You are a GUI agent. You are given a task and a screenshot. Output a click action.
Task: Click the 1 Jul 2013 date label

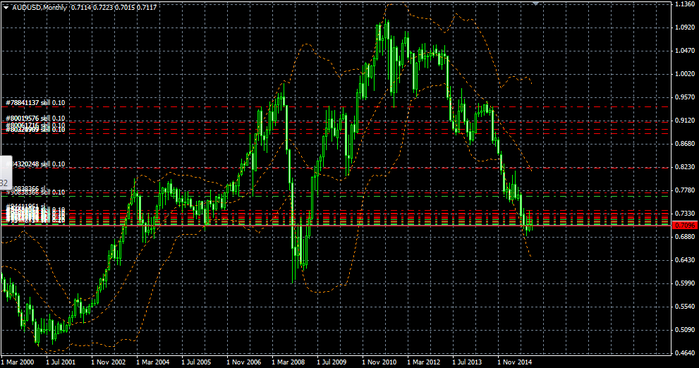(x=467, y=362)
